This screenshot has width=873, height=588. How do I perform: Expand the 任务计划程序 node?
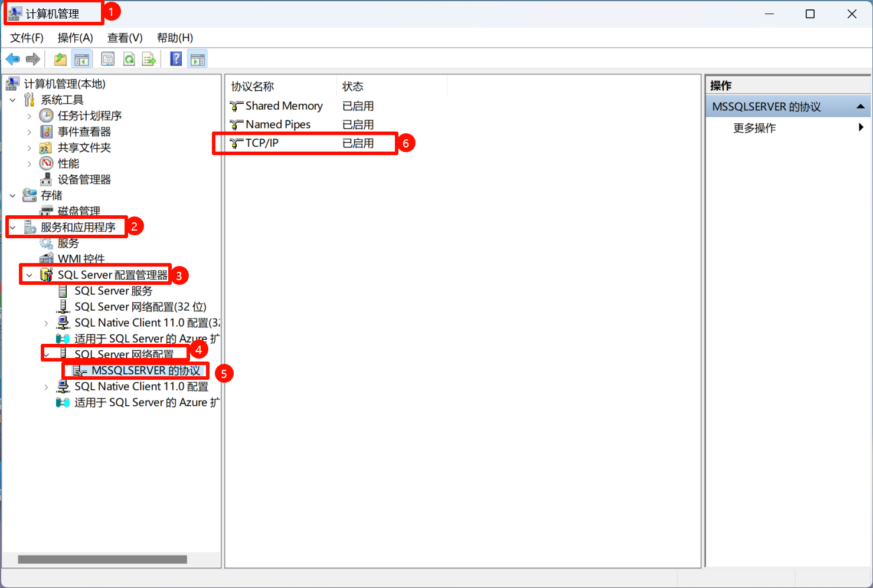[30, 116]
